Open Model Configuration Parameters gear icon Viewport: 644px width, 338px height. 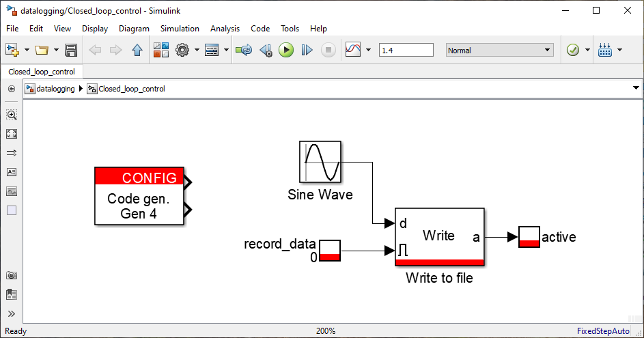[x=182, y=50]
